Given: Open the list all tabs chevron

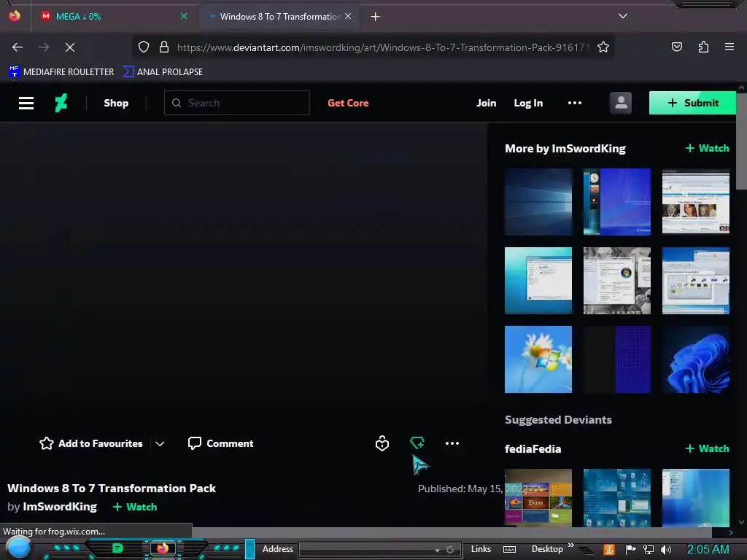Looking at the screenshot, I should tap(622, 16).
